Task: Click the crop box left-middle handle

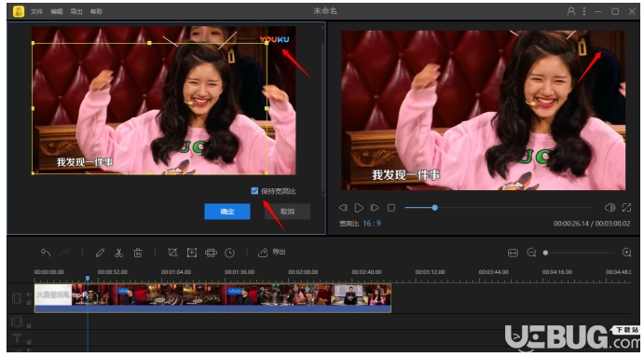Action: point(33,108)
